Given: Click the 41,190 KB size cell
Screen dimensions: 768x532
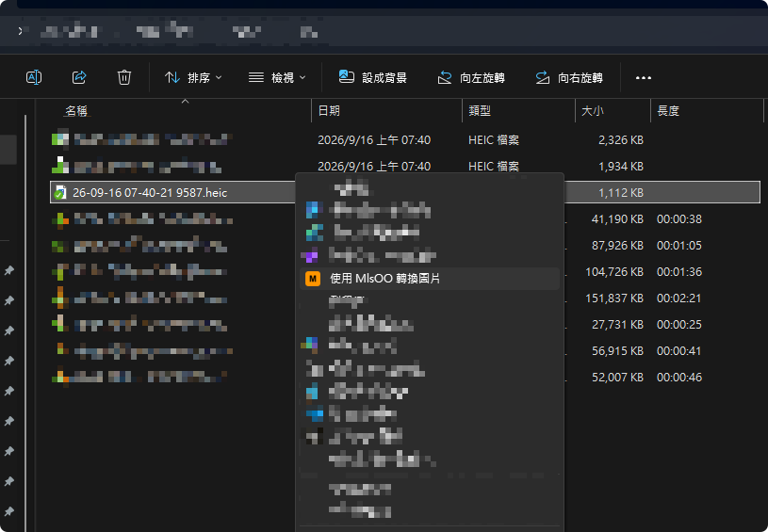Looking at the screenshot, I should (x=617, y=219).
